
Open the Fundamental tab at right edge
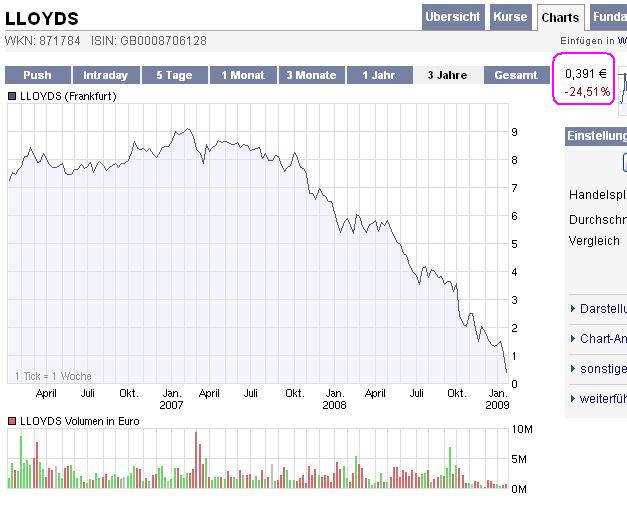[x=609, y=17]
